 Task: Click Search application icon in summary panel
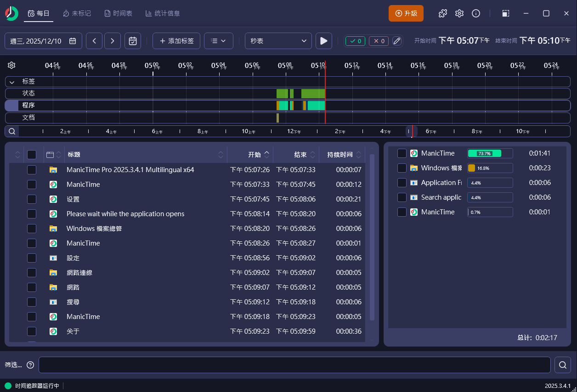(414, 197)
